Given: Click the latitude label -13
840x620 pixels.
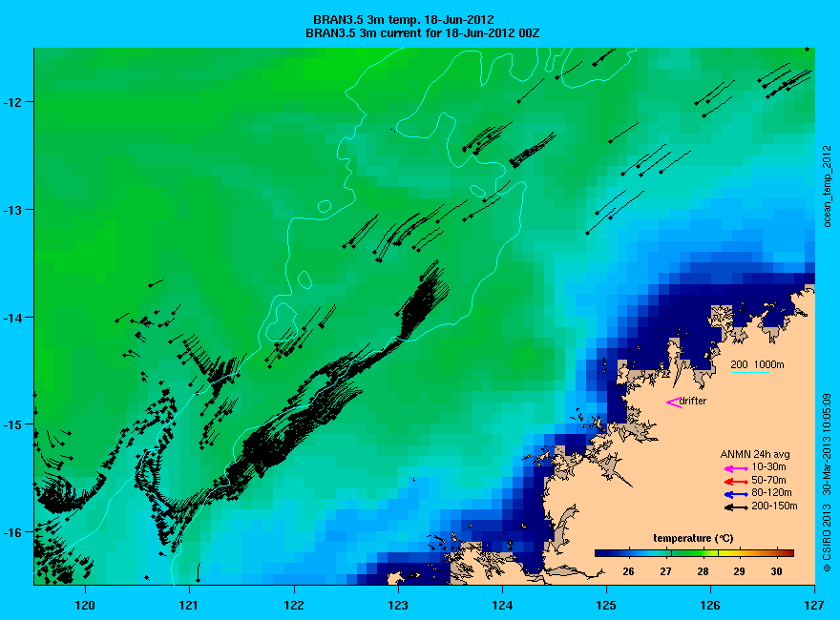Looking at the screenshot, I should (11, 209).
